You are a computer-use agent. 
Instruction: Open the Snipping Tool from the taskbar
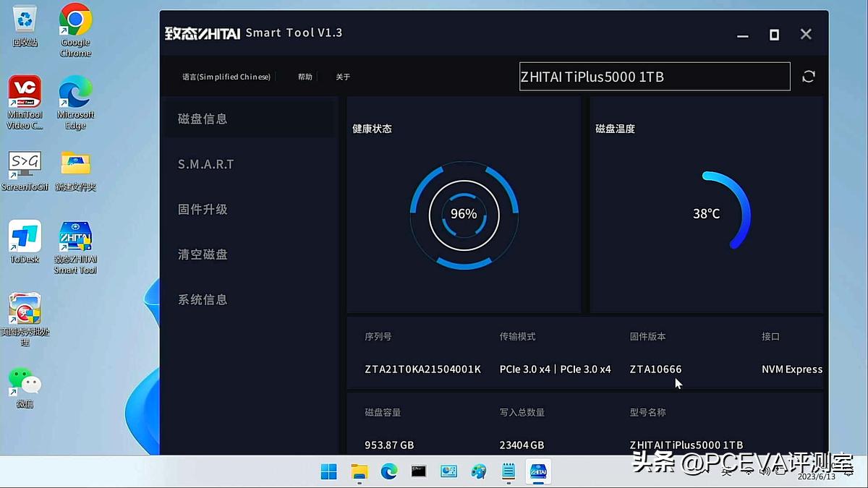[x=448, y=471]
